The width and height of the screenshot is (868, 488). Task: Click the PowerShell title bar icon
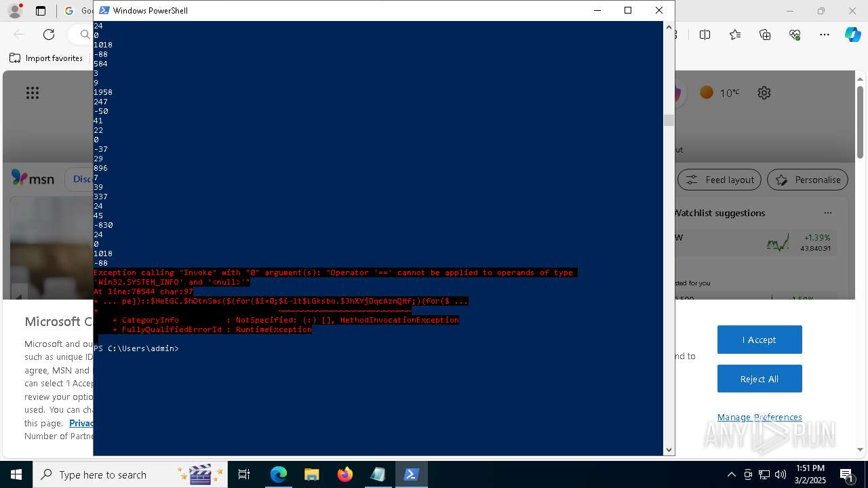104,10
